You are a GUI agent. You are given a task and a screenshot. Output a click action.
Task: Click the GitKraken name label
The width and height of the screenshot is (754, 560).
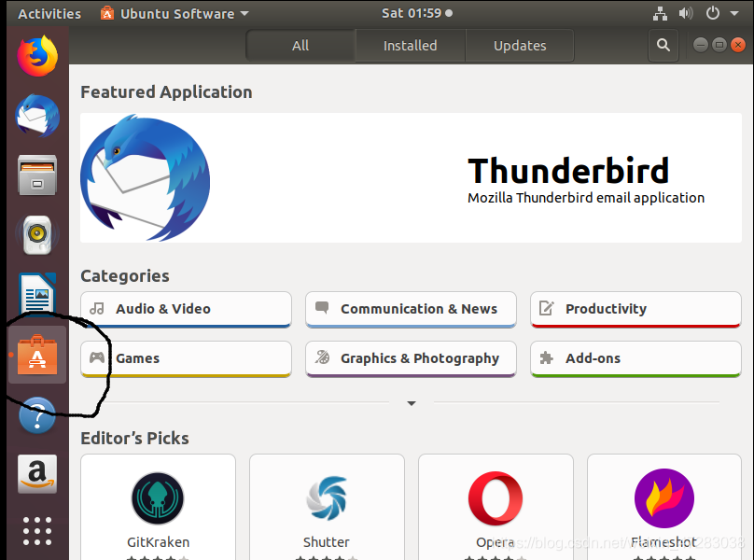point(159,542)
